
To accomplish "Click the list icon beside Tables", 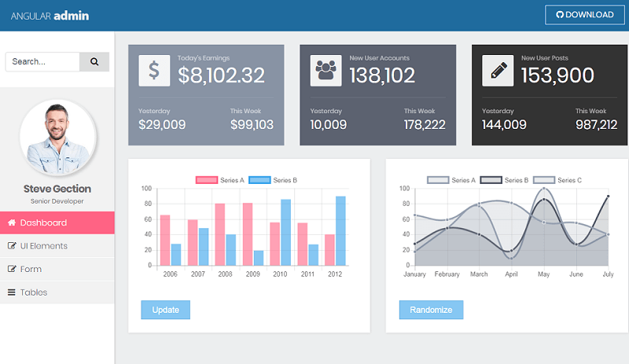I will point(12,292).
